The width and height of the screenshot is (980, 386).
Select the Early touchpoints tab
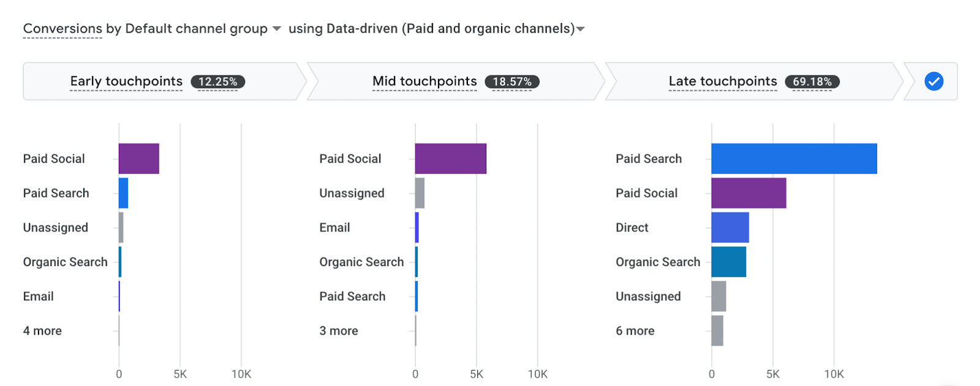[x=126, y=81]
